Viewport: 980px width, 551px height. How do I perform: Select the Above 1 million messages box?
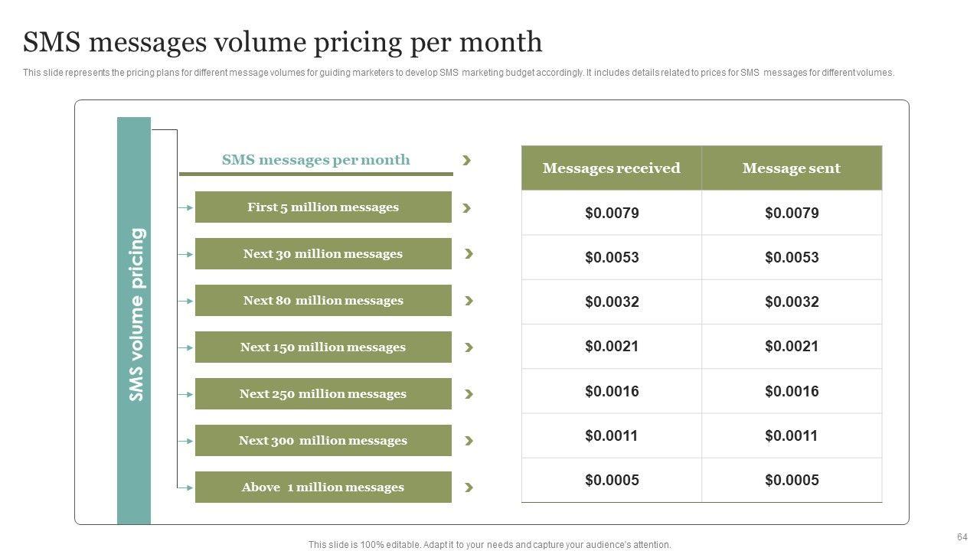[x=323, y=487]
